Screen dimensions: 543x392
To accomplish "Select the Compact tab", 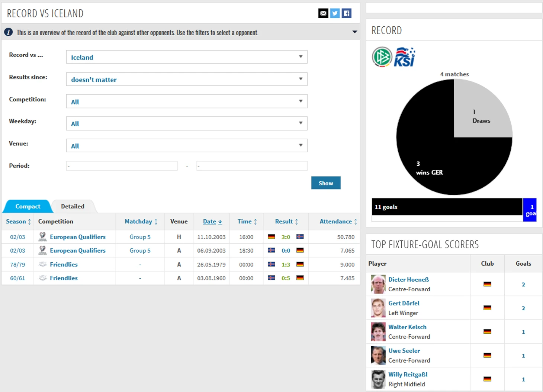I will pyautogui.click(x=28, y=206).
